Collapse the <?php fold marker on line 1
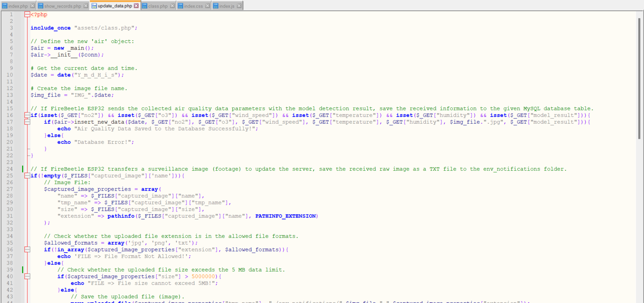The height and width of the screenshot is (303, 644). click(x=27, y=15)
